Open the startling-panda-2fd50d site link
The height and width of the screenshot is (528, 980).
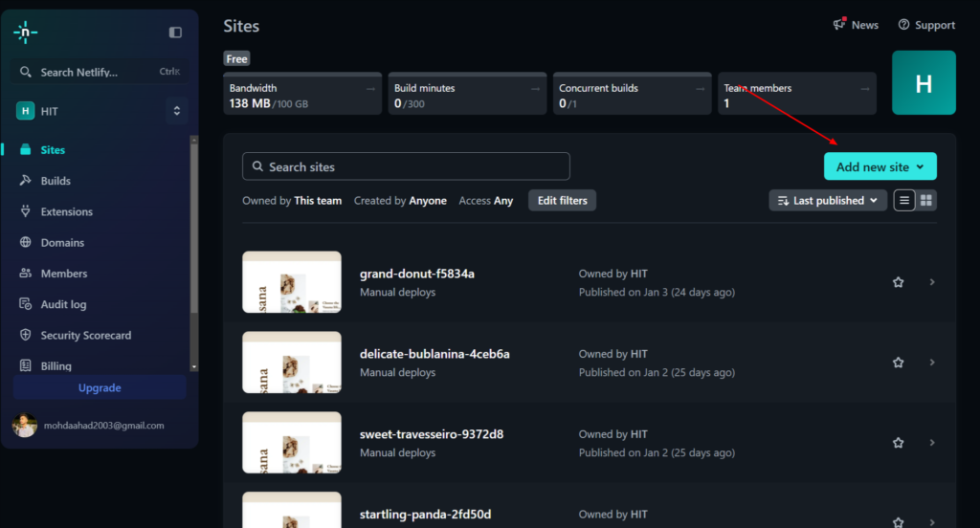[x=425, y=515]
